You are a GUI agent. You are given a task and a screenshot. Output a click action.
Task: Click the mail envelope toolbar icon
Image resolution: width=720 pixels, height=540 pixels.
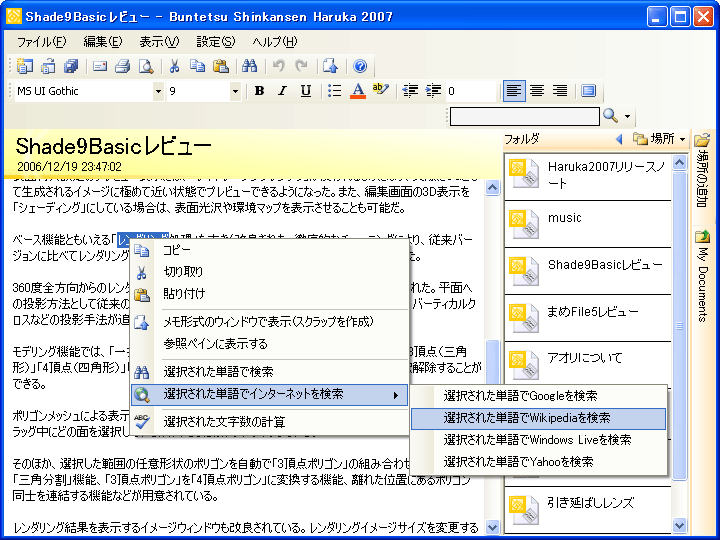tap(100, 66)
